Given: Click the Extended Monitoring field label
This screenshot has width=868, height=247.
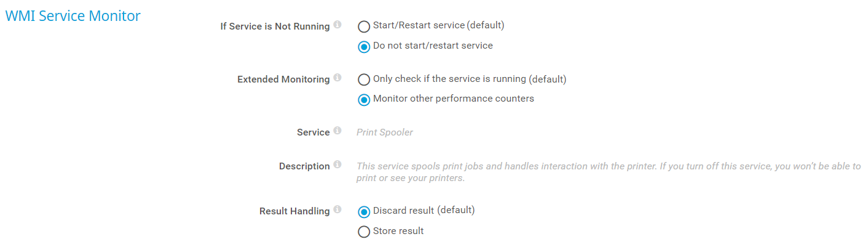Looking at the screenshot, I should click(x=283, y=79).
